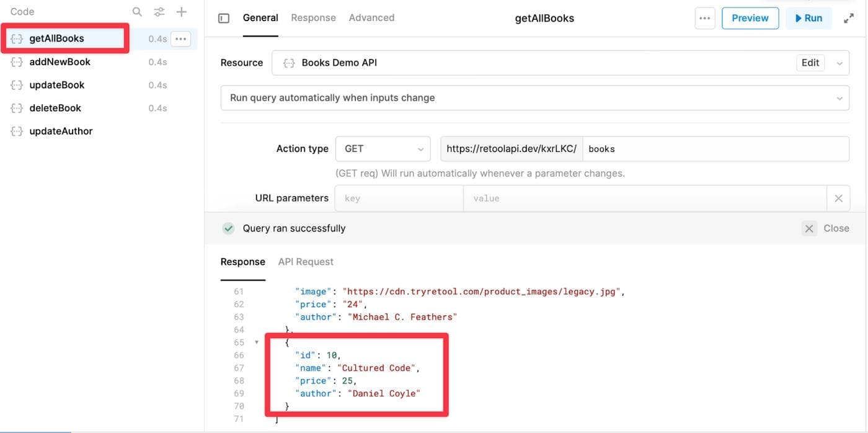The height and width of the screenshot is (433, 868).
Task: Open the options menu beside Preview
Action: (705, 18)
